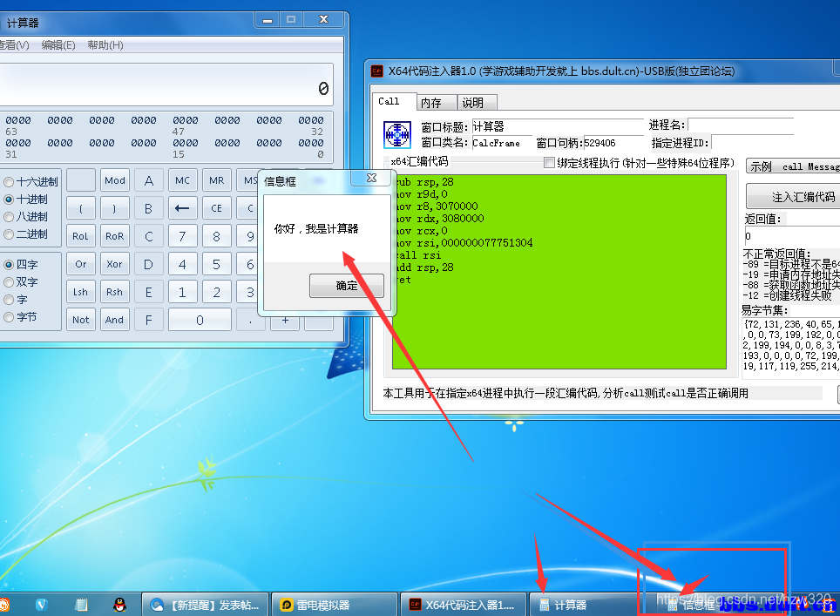840x616 pixels.
Task: Click the backspace arrow key in Calculator
Action: 182,208
